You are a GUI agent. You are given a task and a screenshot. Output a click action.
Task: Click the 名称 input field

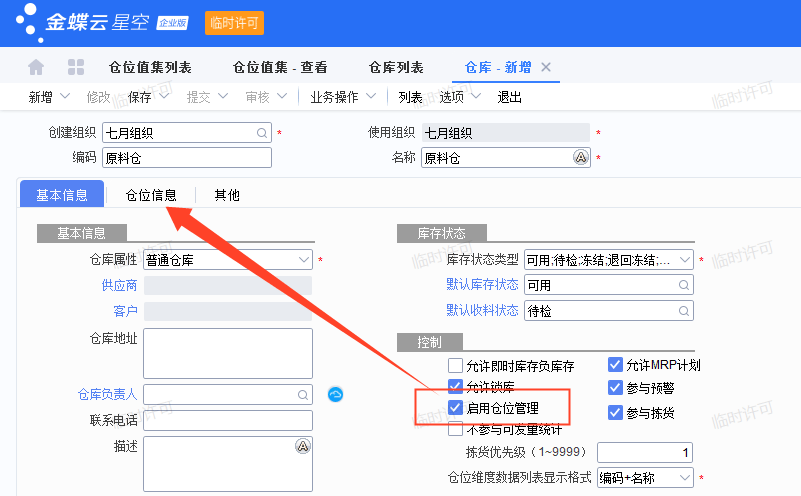tap(506, 157)
